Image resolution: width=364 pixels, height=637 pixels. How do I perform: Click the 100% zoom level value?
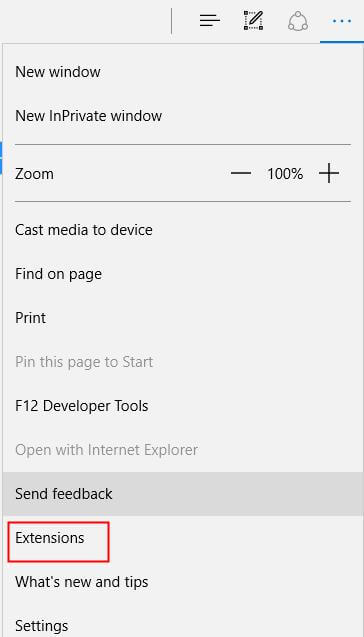point(285,174)
